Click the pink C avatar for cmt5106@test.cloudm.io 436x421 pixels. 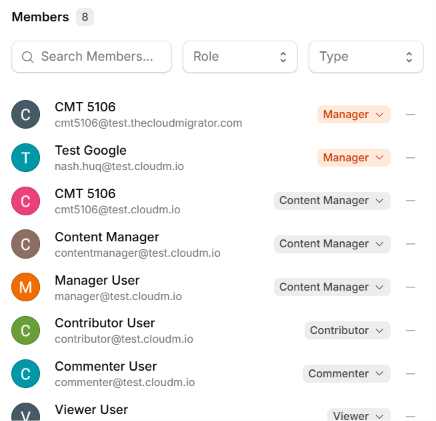pos(26,201)
